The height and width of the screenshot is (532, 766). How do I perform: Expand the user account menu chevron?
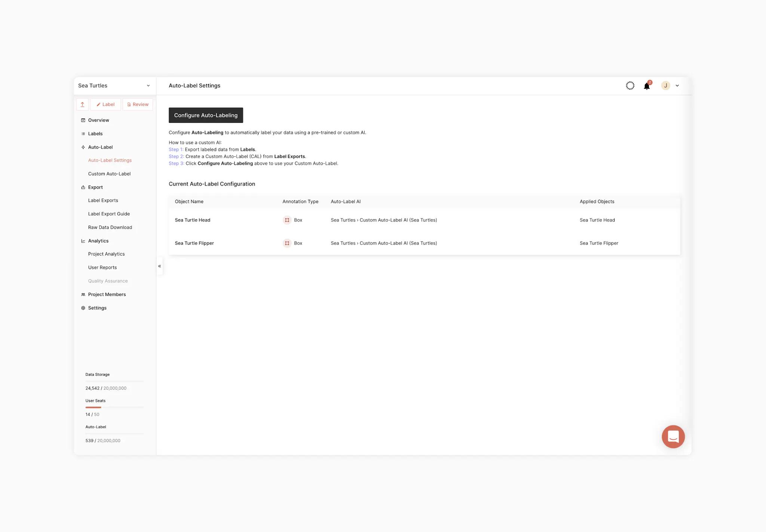(x=677, y=86)
